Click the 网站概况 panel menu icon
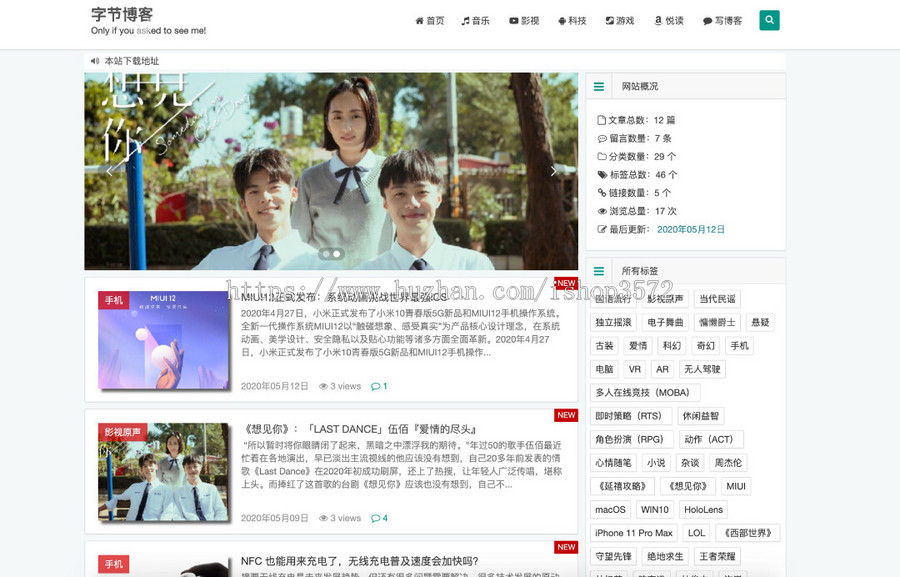 [599, 87]
